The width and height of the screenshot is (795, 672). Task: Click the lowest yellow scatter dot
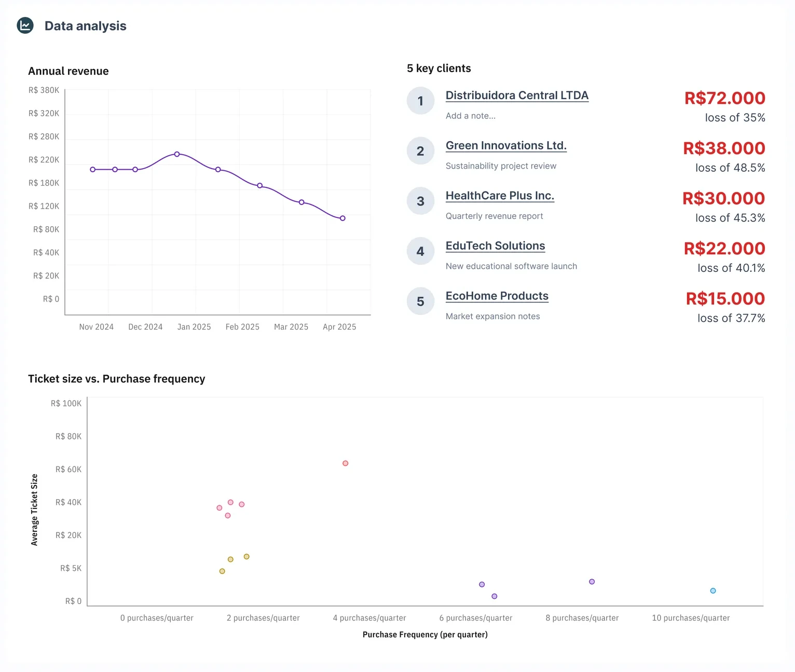[x=222, y=571]
